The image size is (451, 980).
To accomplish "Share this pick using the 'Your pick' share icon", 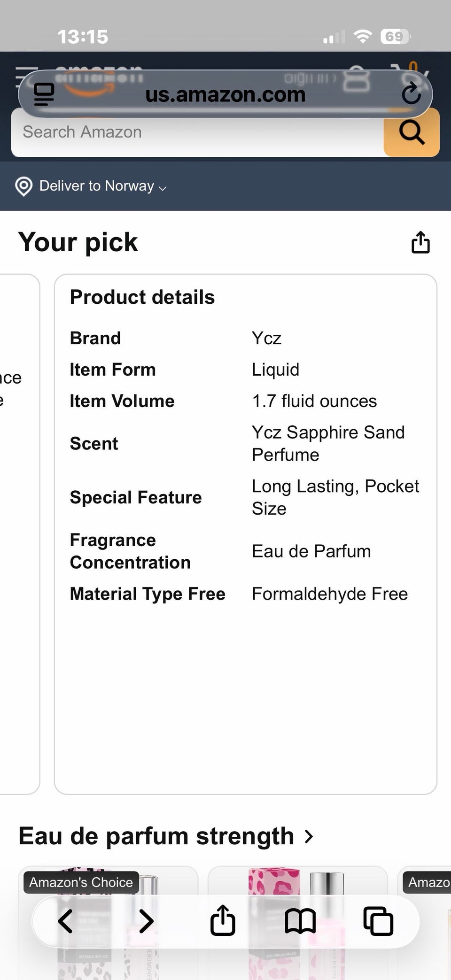I will 420,242.
